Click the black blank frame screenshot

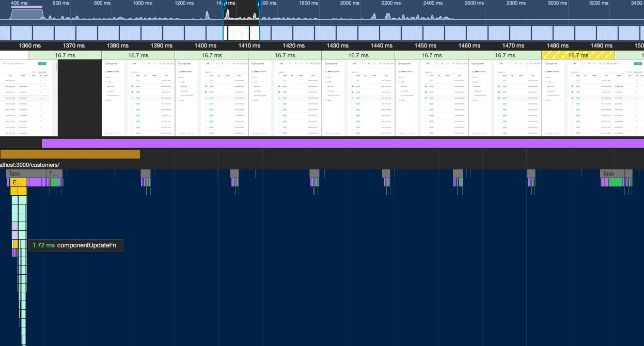[x=80, y=98]
